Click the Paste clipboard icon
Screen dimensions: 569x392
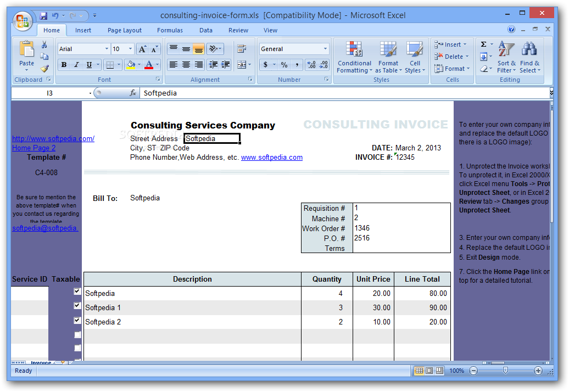tap(26, 49)
